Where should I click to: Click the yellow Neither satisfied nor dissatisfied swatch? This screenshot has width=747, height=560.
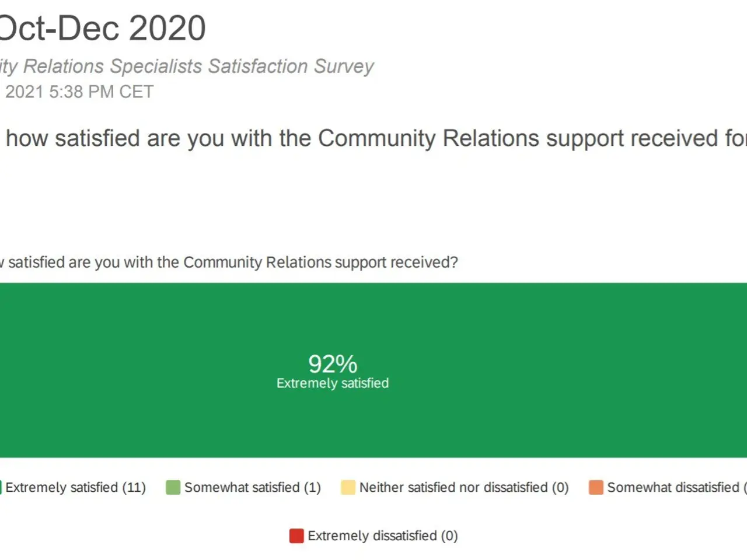(348, 487)
